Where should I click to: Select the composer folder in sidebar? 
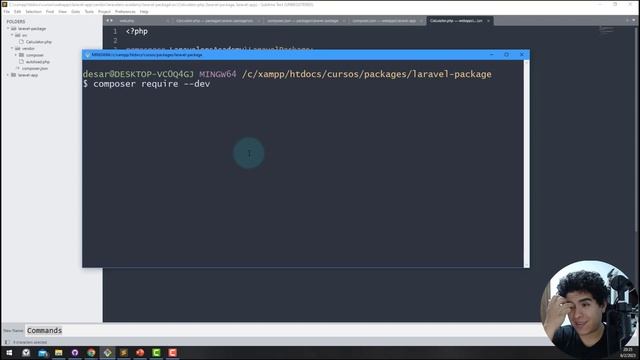coord(34,55)
